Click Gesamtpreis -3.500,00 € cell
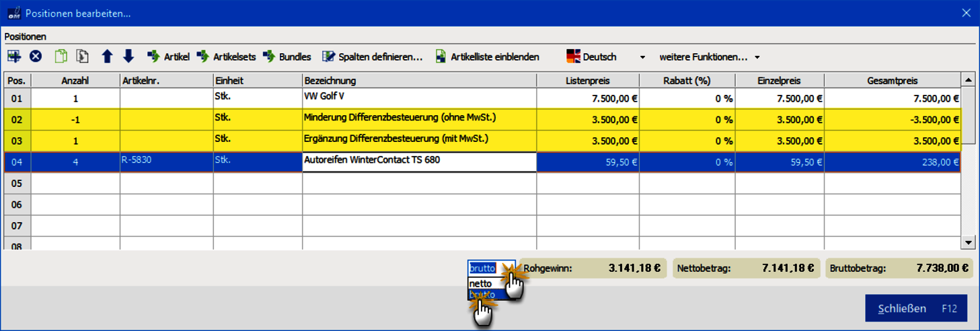 (893, 120)
